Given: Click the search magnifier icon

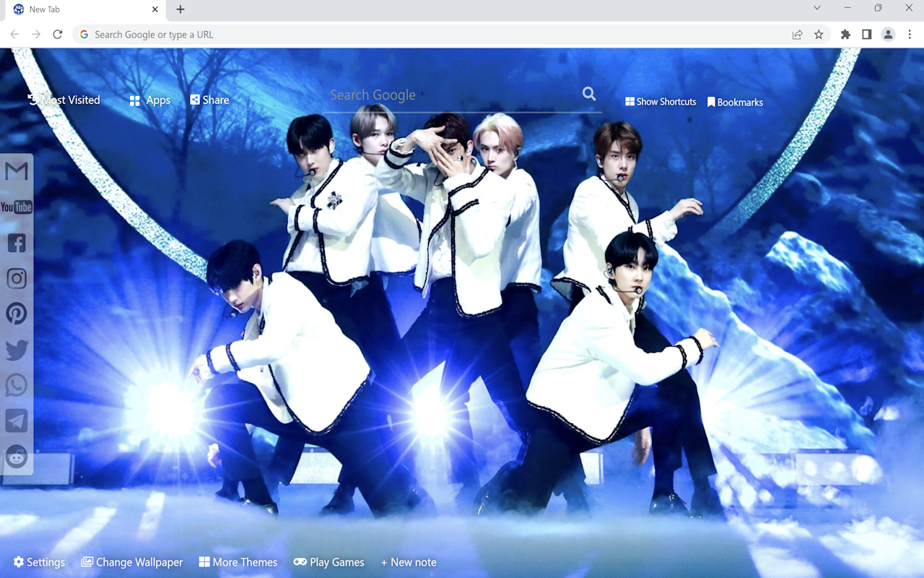Looking at the screenshot, I should pos(588,94).
